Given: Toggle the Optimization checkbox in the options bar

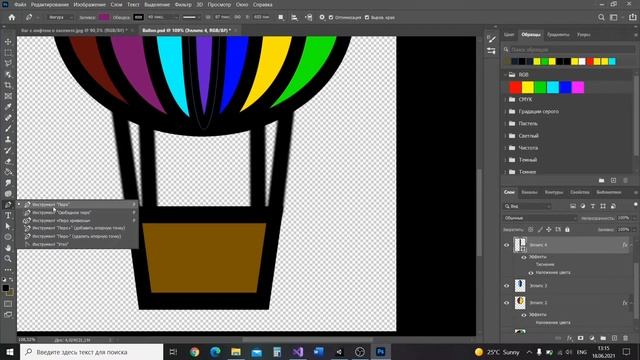Looking at the screenshot, I should (331, 18).
